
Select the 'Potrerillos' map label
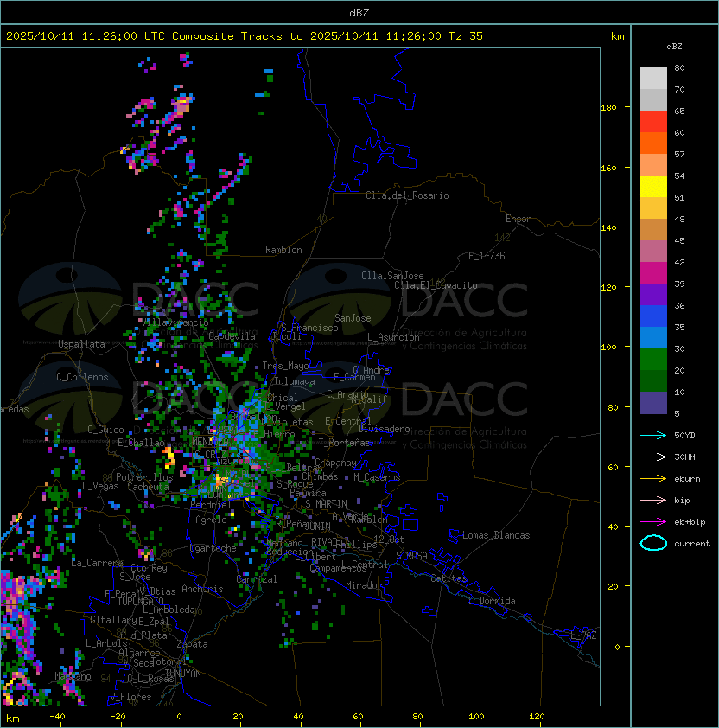(144, 477)
